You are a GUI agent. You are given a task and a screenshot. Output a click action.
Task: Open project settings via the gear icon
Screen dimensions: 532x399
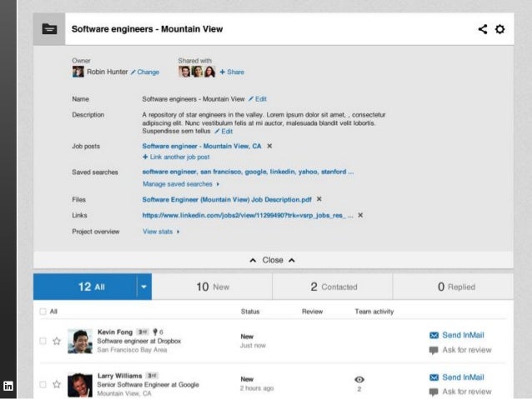(x=500, y=29)
